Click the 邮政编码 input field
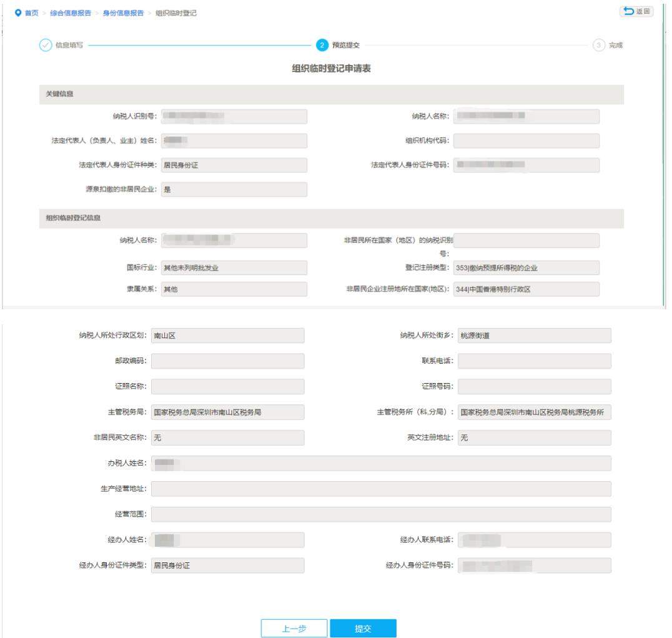The image size is (672, 638). 227,361
